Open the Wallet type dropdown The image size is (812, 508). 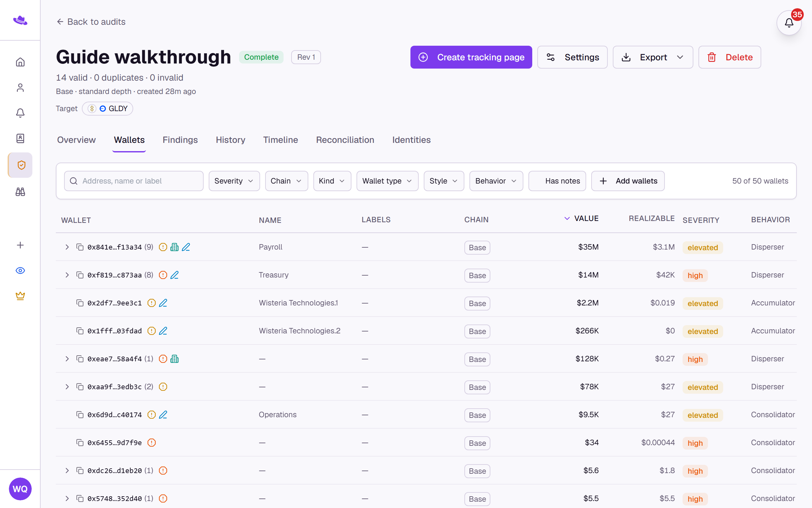click(x=387, y=181)
